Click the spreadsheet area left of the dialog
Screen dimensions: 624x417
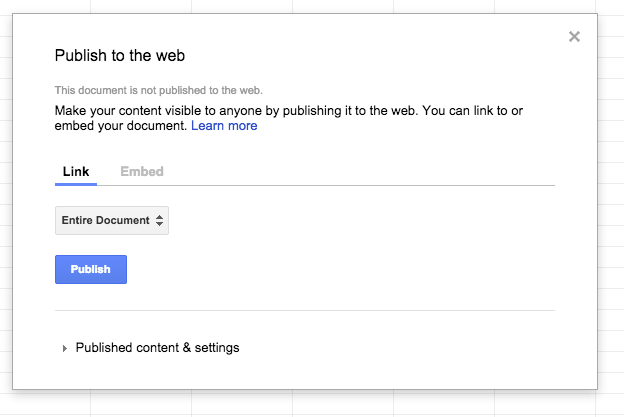coord(5,200)
